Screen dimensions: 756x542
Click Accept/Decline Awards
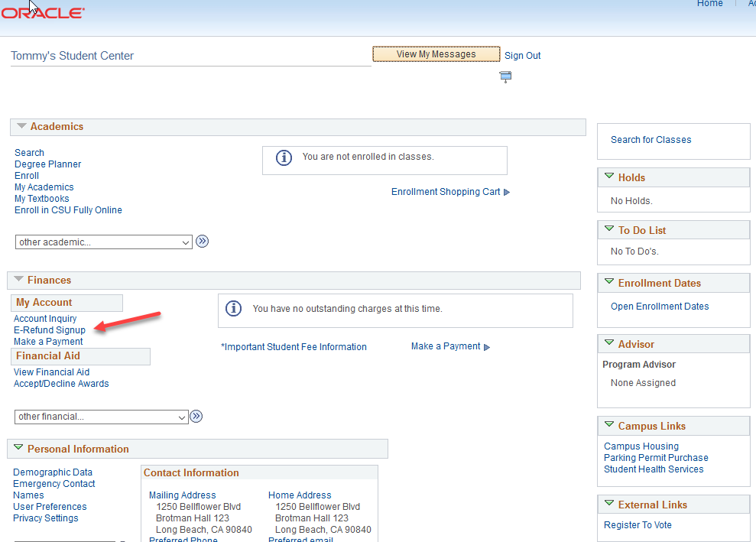pos(61,384)
